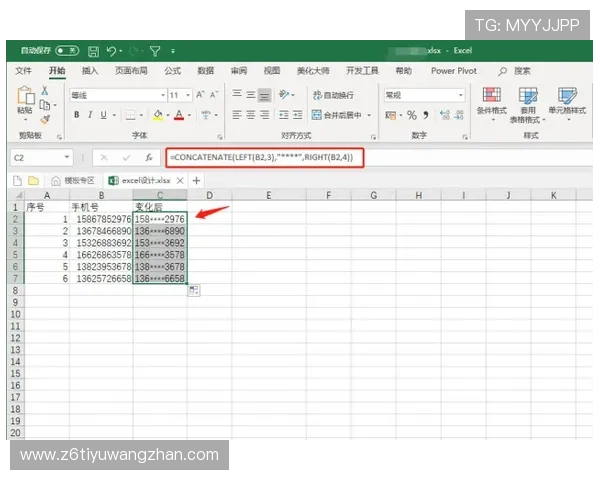Screen dimensions: 600x480
Task: Click the text Orientation icon
Action: 284,94
